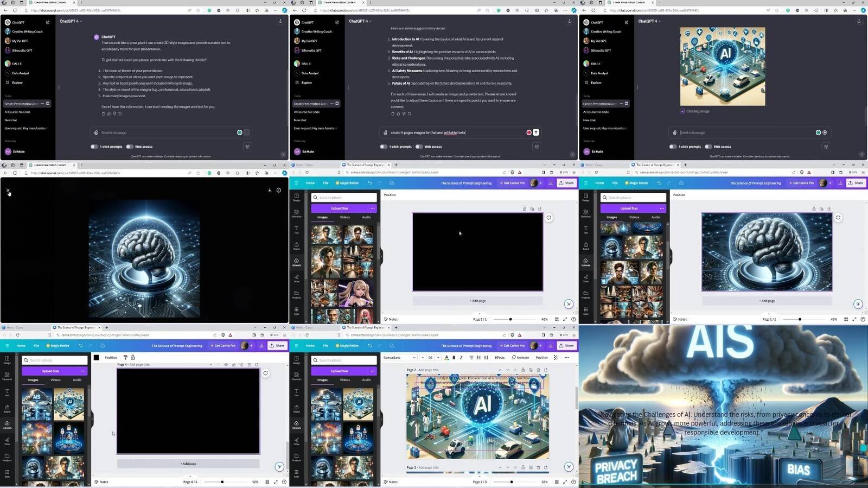Click the black color swatch beside Position
The image size is (868, 488).
97,358
